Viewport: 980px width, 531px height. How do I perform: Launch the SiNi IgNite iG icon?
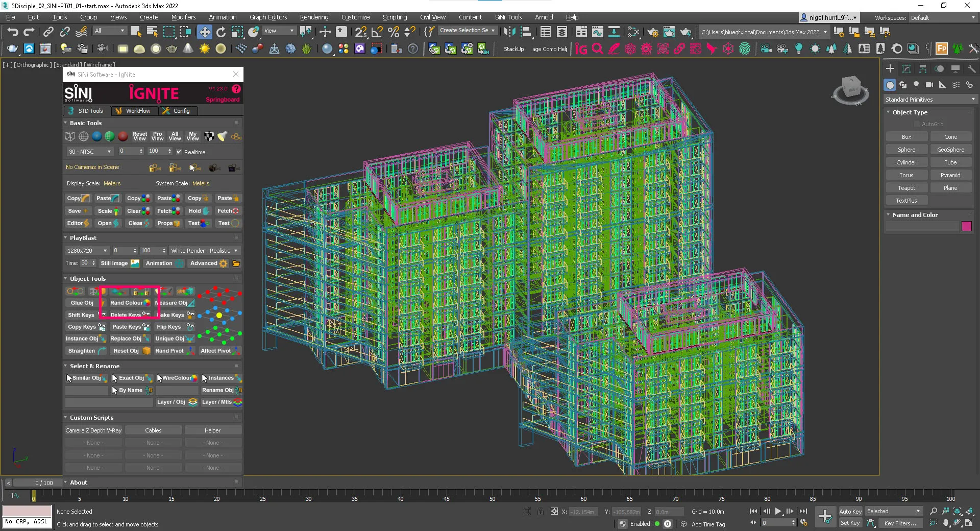pos(581,49)
